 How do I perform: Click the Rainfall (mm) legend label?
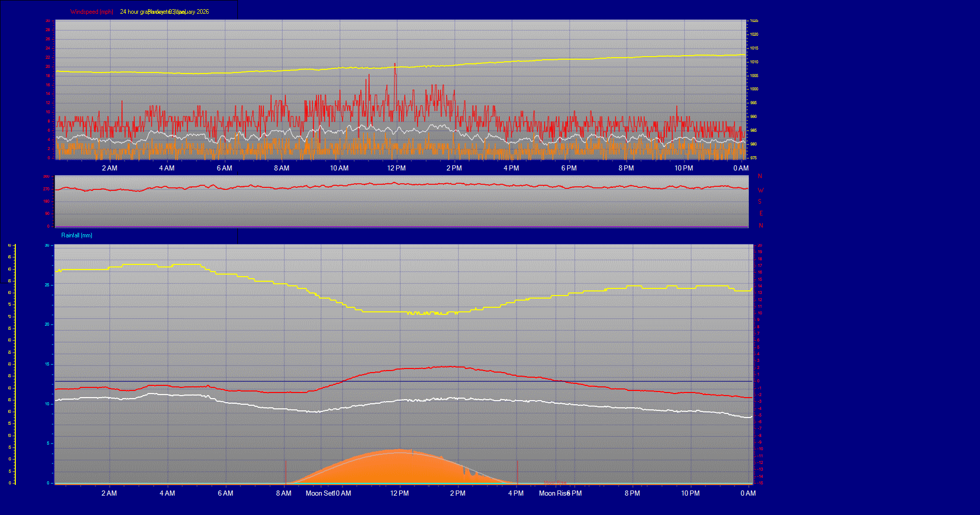coord(76,235)
